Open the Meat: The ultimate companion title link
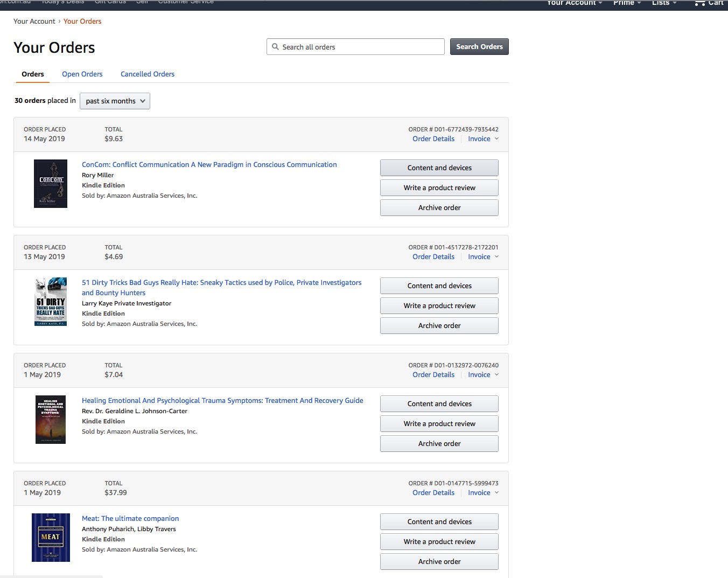The width and height of the screenshot is (728, 578). [x=130, y=519]
